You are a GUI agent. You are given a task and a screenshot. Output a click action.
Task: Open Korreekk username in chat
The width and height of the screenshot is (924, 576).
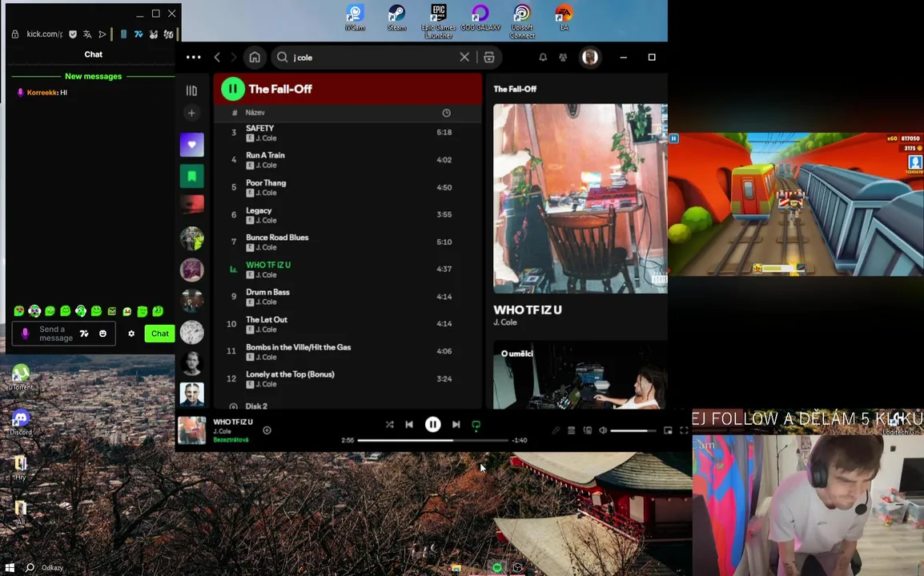42,93
